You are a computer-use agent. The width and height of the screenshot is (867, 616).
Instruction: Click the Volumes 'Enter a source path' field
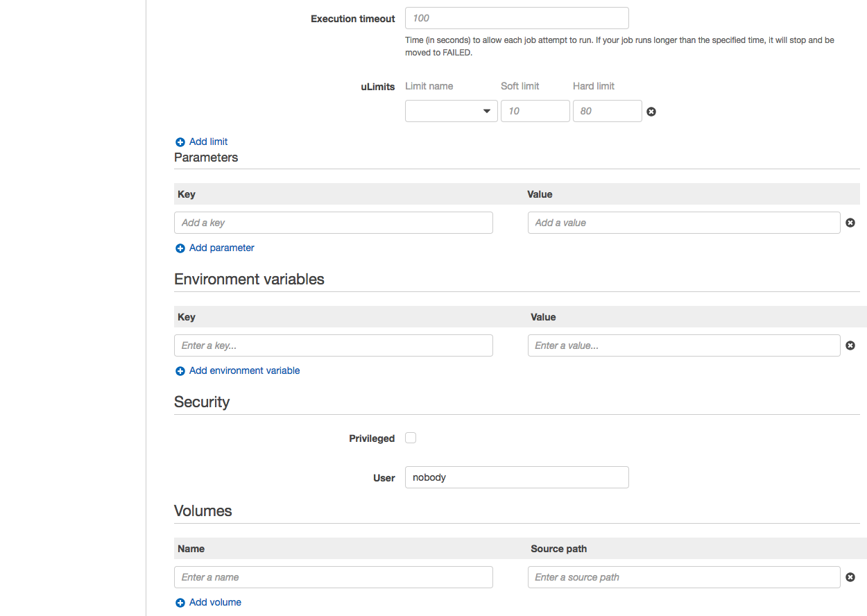click(x=683, y=577)
